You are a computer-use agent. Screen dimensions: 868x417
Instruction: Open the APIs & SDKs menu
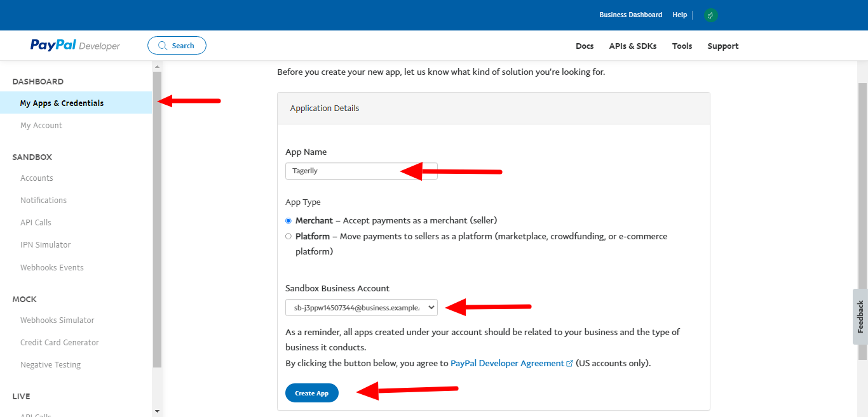click(632, 46)
